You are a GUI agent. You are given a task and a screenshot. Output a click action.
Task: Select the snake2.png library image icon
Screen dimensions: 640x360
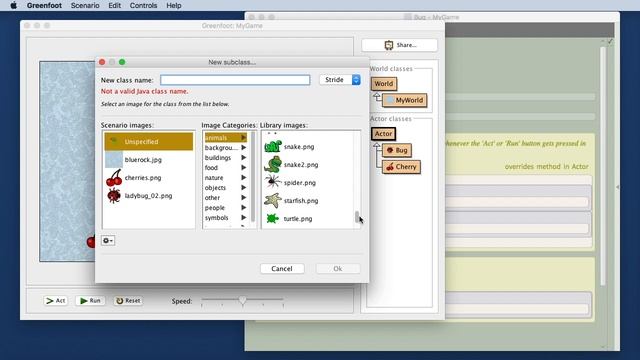click(273, 164)
